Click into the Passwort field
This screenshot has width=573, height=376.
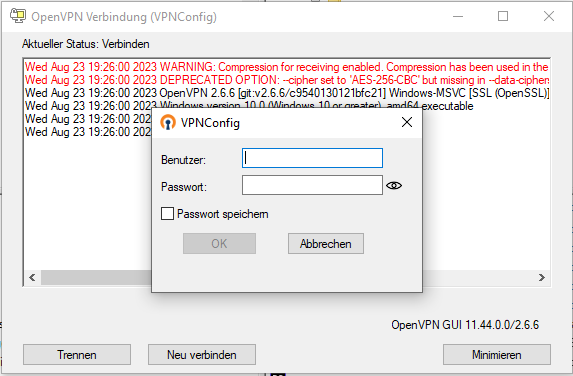[312, 185]
